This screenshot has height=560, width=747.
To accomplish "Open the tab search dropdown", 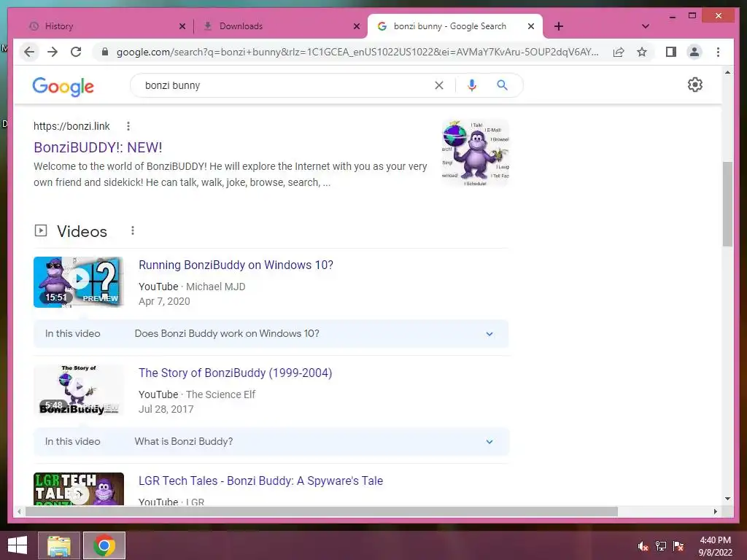I will point(646,26).
